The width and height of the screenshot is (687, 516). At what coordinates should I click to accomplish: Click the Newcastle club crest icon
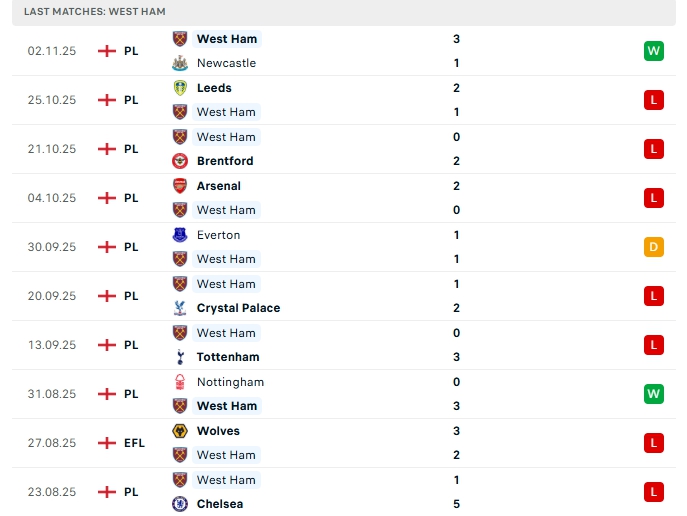(180, 63)
